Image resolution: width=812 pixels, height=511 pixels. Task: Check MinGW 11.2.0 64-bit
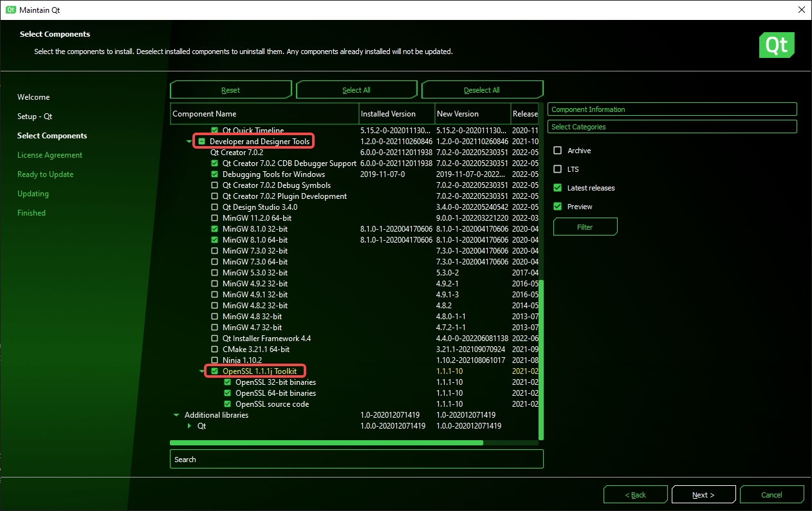pyautogui.click(x=215, y=218)
